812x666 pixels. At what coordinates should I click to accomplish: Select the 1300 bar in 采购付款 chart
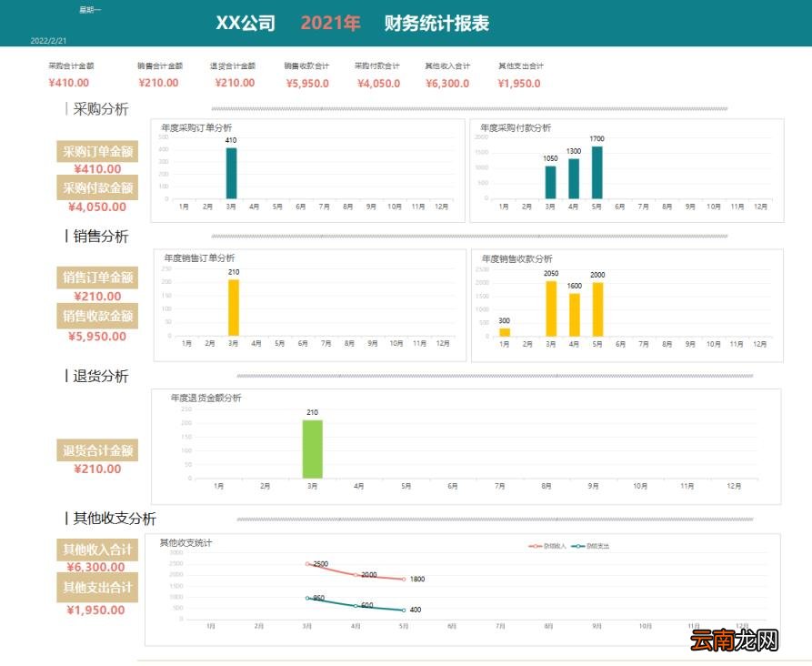point(574,178)
